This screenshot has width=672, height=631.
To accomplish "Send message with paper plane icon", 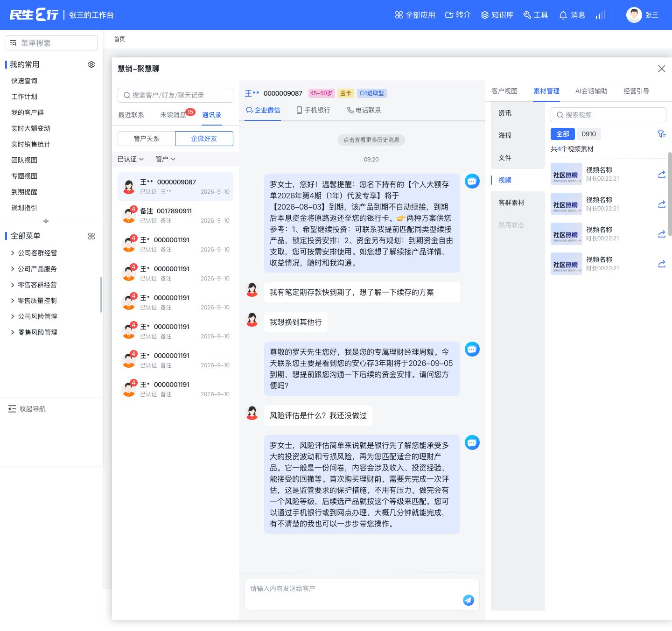I will click(469, 600).
